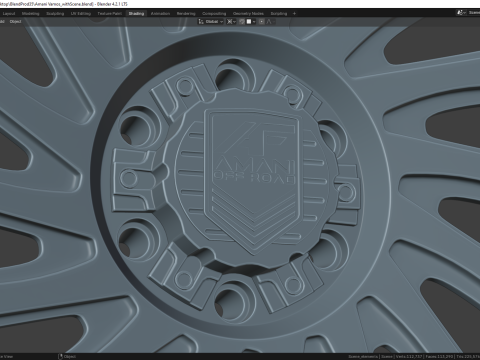Expand the snapping options dropdown arrow
The height and width of the screenshot is (360, 480).
tap(254, 21)
